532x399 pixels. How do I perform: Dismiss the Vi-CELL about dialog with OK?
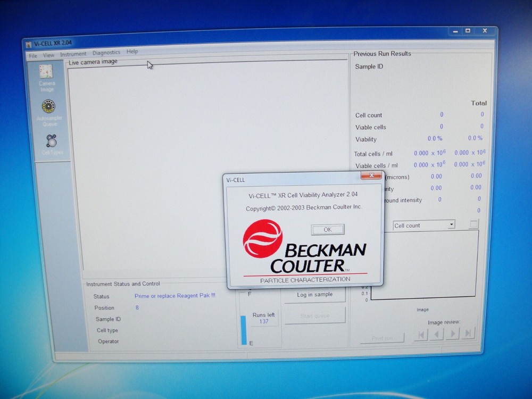(x=327, y=229)
